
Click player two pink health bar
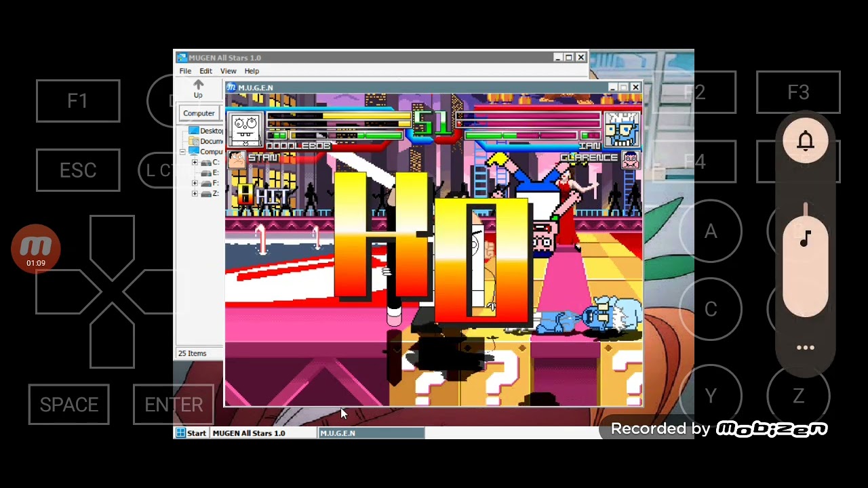tap(529, 120)
